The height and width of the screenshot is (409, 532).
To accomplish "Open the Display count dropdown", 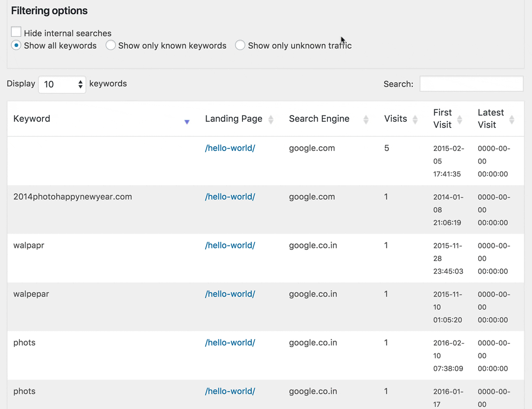I will (x=61, y=84).
